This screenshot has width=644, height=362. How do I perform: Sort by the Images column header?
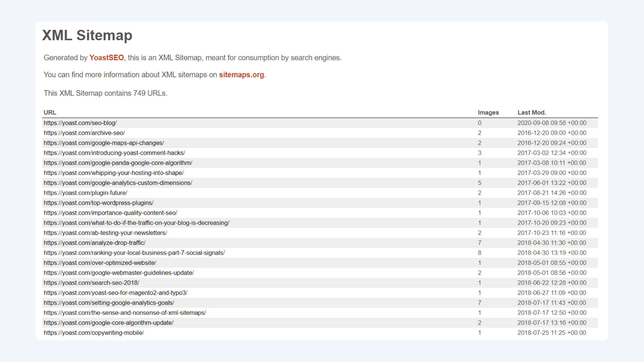pyautogui.click(x=488, y=112)
